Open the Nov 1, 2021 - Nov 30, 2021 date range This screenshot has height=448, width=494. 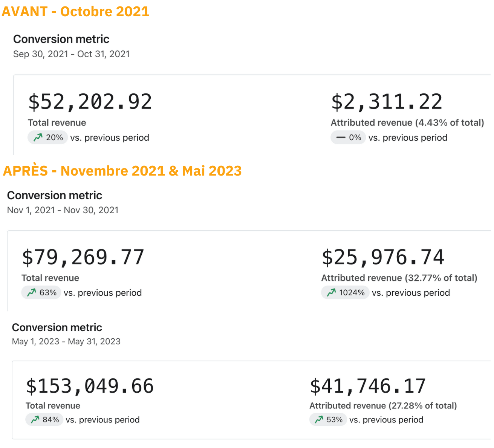click(x=63, y=210)
